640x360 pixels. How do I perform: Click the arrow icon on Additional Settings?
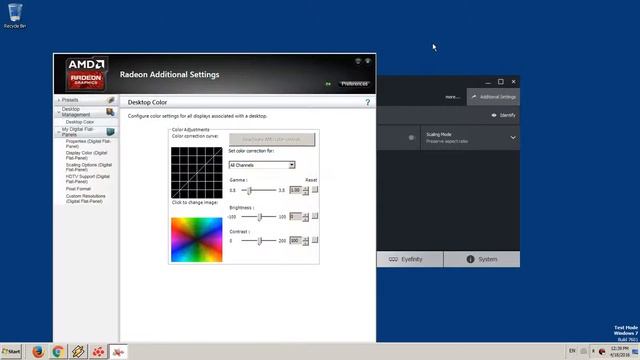[x=474, y=97]
